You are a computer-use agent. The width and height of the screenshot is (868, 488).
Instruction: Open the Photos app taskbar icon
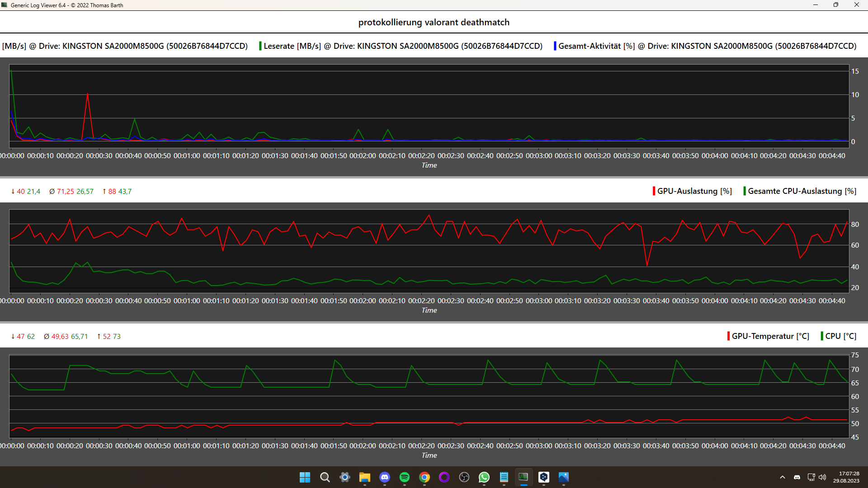(x=563, y=477)
